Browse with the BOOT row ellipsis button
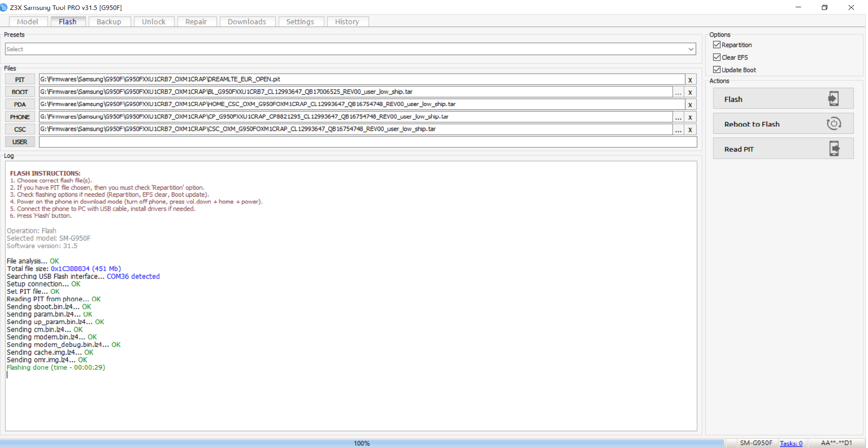The height and width of the screenshot is (448, 868). [x=678, y=92]
